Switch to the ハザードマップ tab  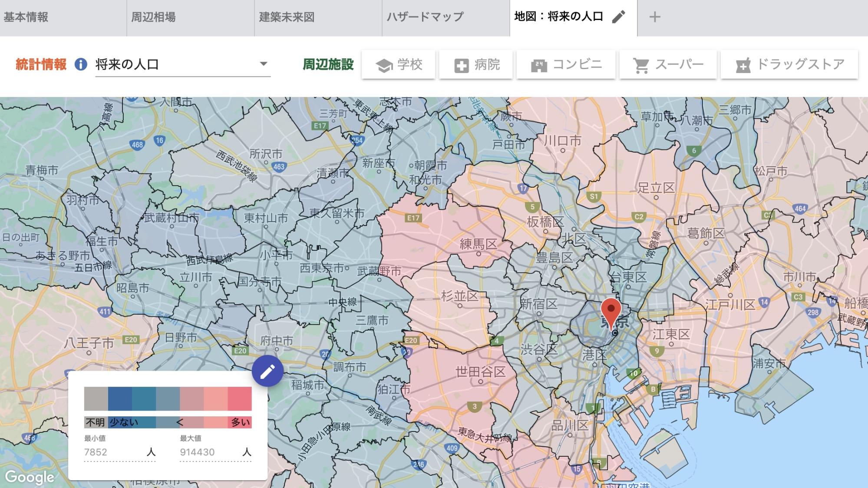pos(425,17)
